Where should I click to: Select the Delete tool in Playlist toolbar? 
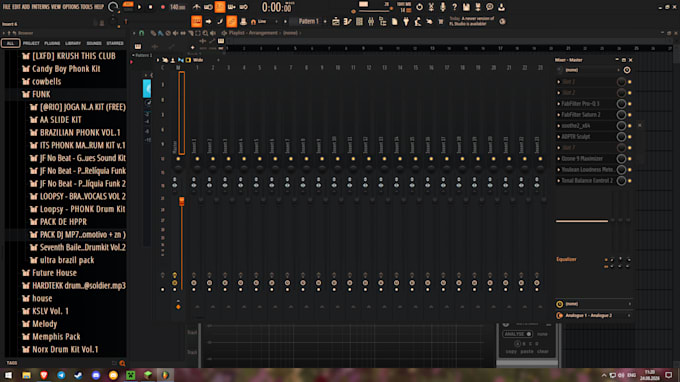(x=168, y=33)
